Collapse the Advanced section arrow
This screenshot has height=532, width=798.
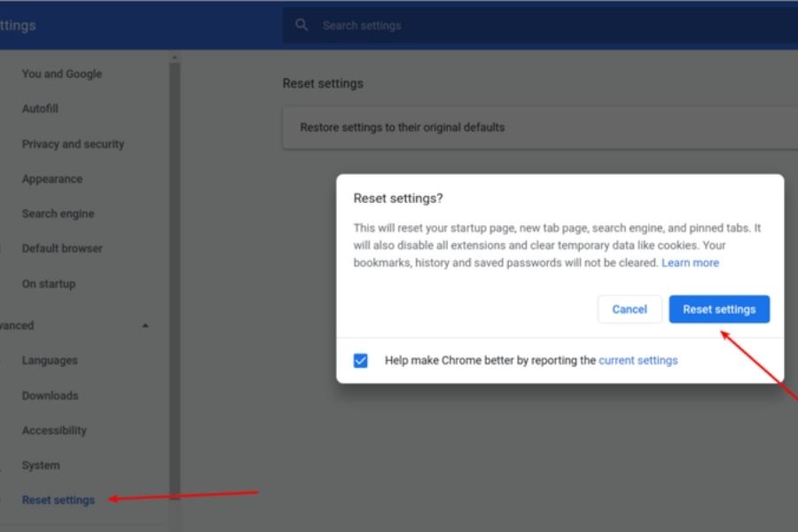tap(145, 326)
